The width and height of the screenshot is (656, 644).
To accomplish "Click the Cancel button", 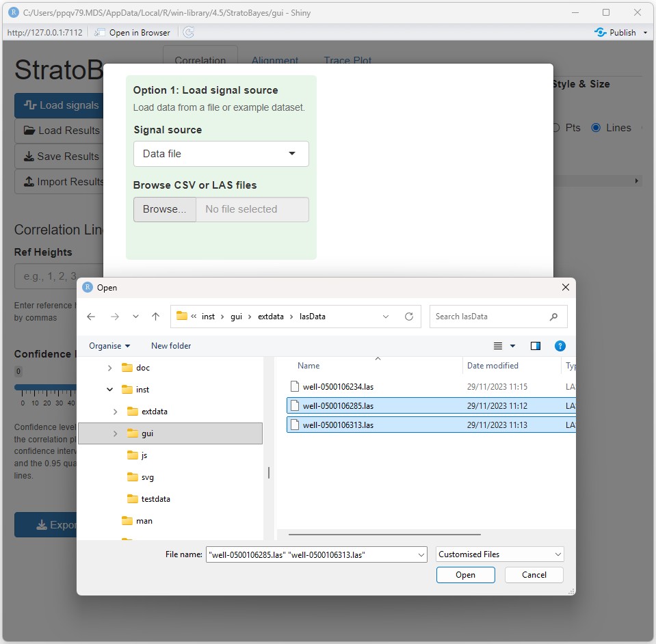I will tap(534, 575).
